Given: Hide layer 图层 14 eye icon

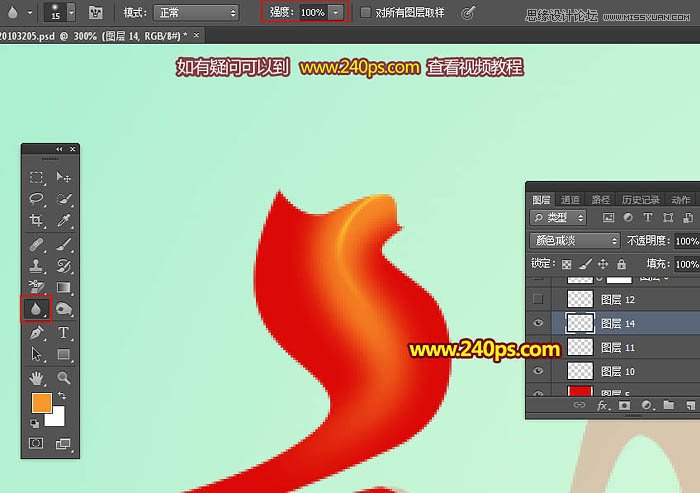Looking at the screenshot, I should tap(538, 323).
